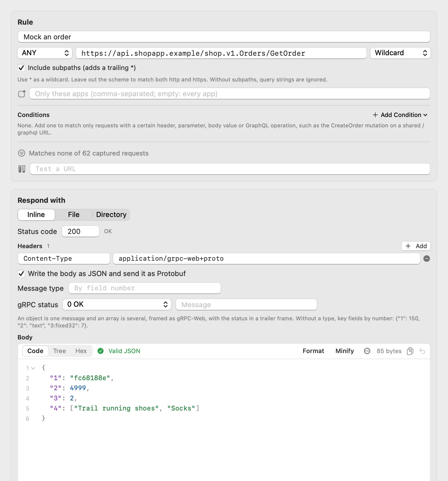This screenshot has height=481, width=448.
Task: Click the Only these apps field
Action: [x=230, y=94]
